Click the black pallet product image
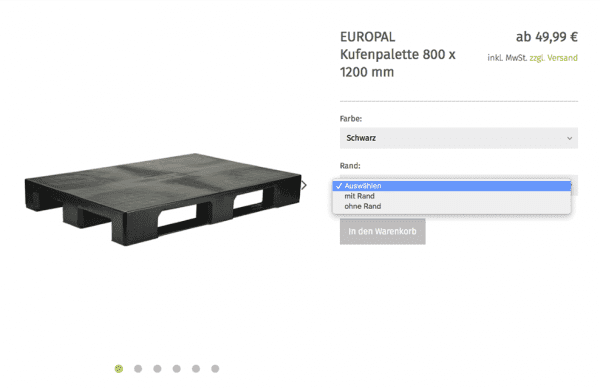Viewport: 600px width, 388px height. (x=163, y=199)
